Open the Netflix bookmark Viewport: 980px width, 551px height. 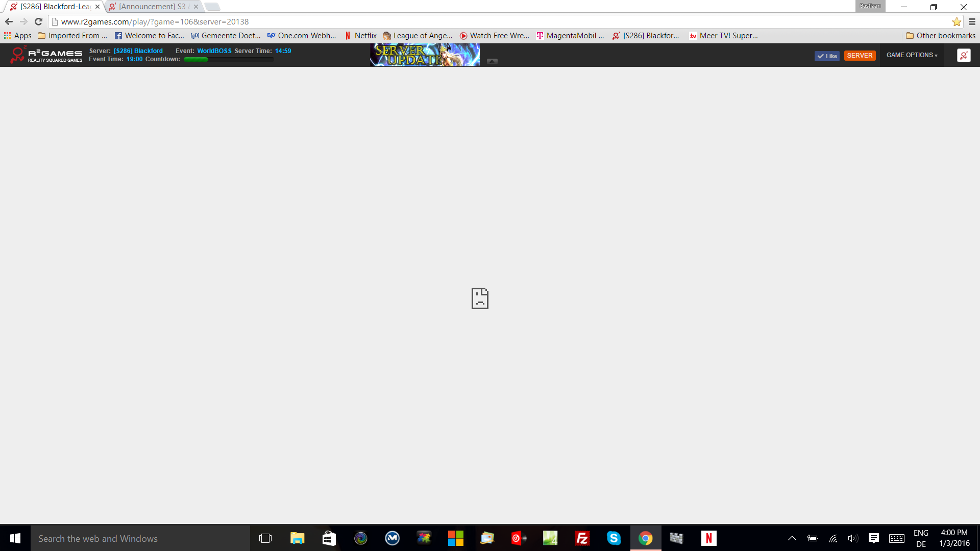pos(360,36)
